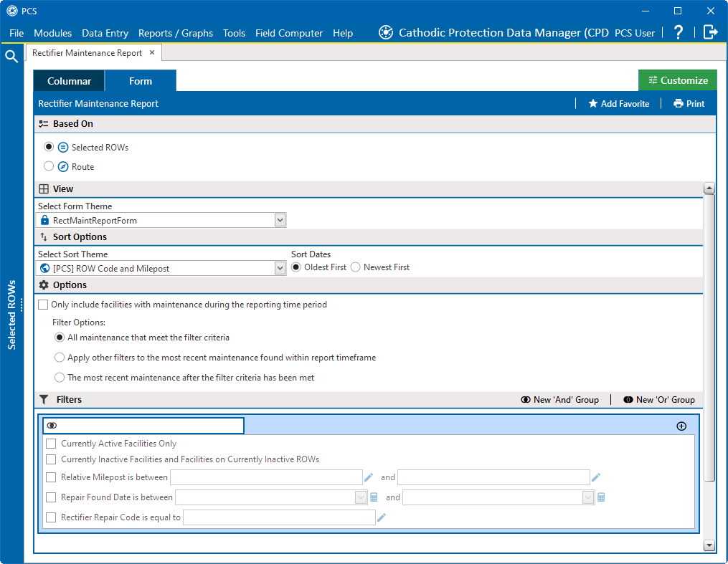Click the Based On list icon
The width and height of the screenshot is (728, 564).
pos(44,124)
